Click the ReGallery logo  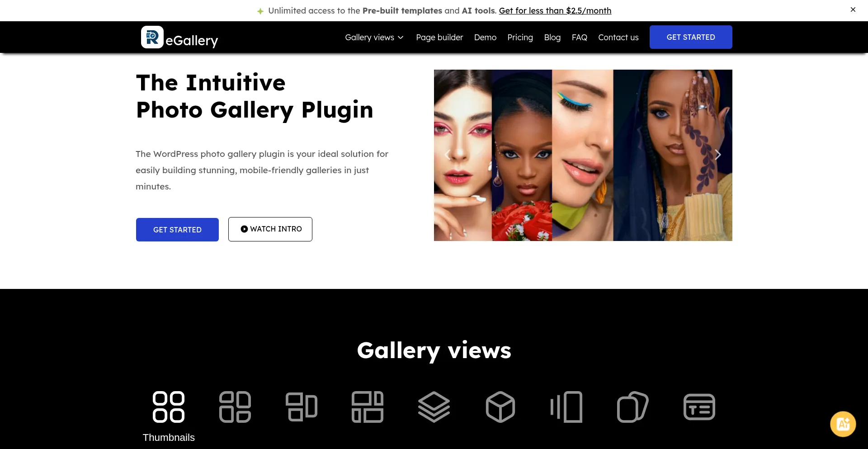click(x=179, y=38)
